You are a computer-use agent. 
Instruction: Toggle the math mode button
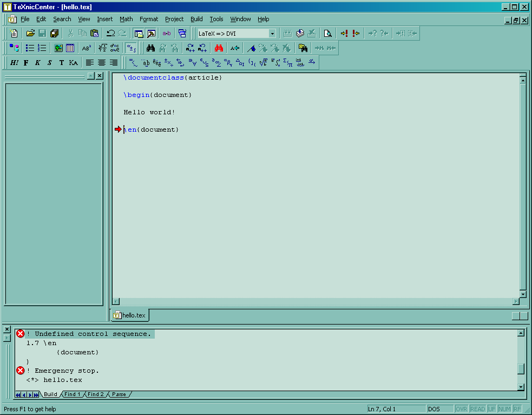click(131, 48)
